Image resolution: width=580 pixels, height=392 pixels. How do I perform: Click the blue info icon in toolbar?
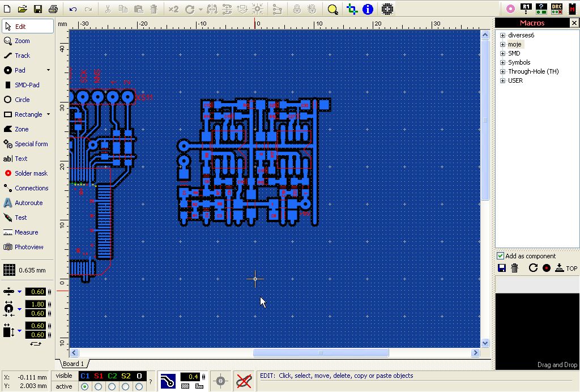click(x=368, y=9)
